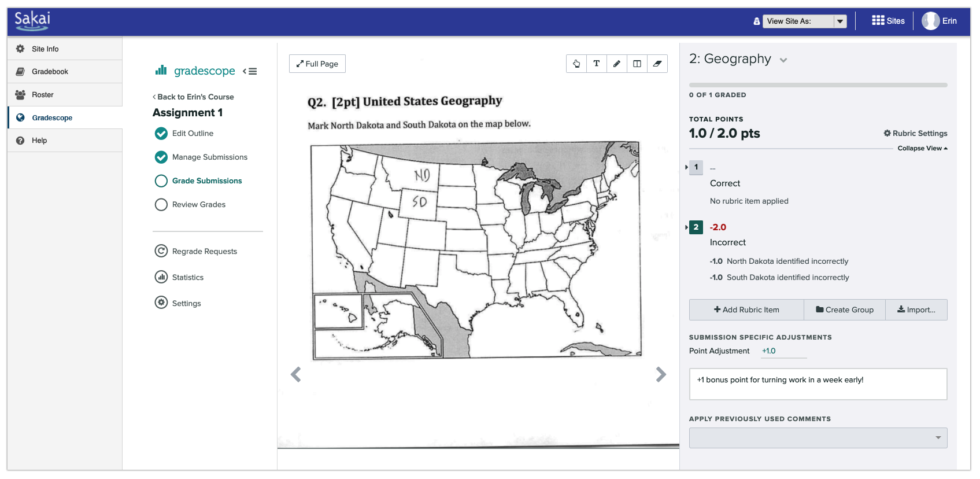Toggle the split-view layout icon
This screenshot has height=479, width=980.
[x=637, y=64]
